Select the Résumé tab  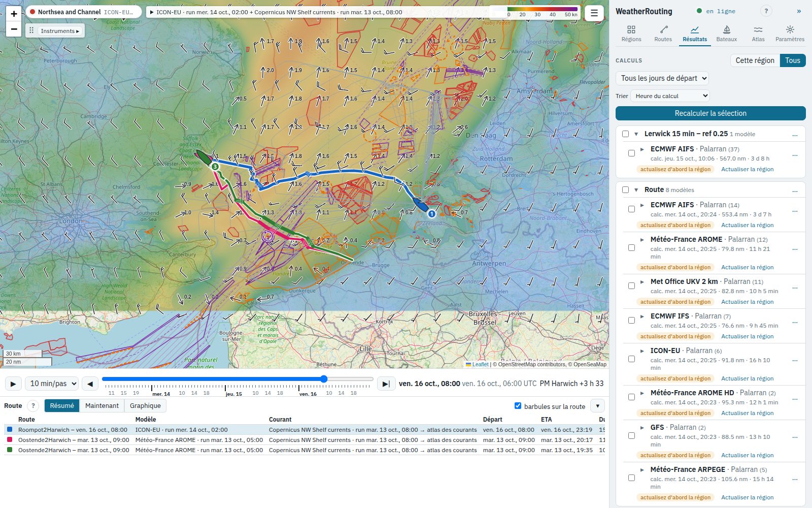pos(62,405)
